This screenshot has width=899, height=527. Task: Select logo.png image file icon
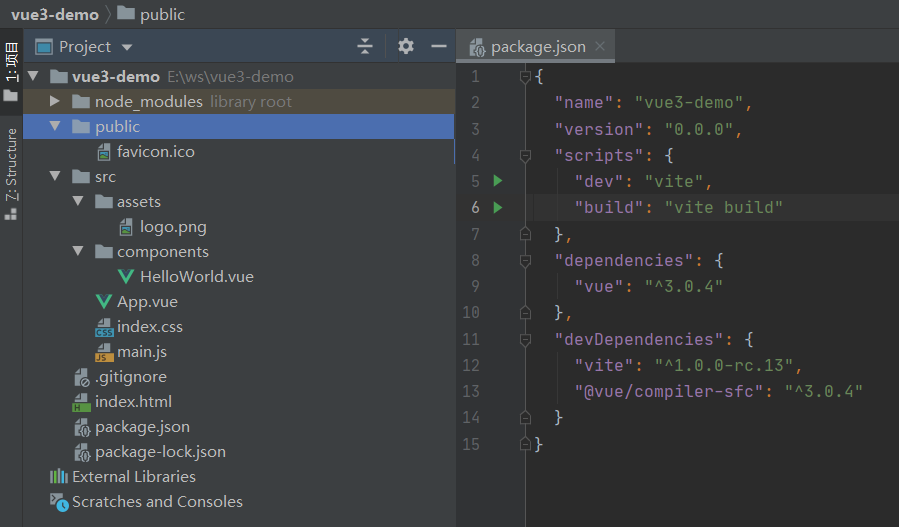point(126,227)
